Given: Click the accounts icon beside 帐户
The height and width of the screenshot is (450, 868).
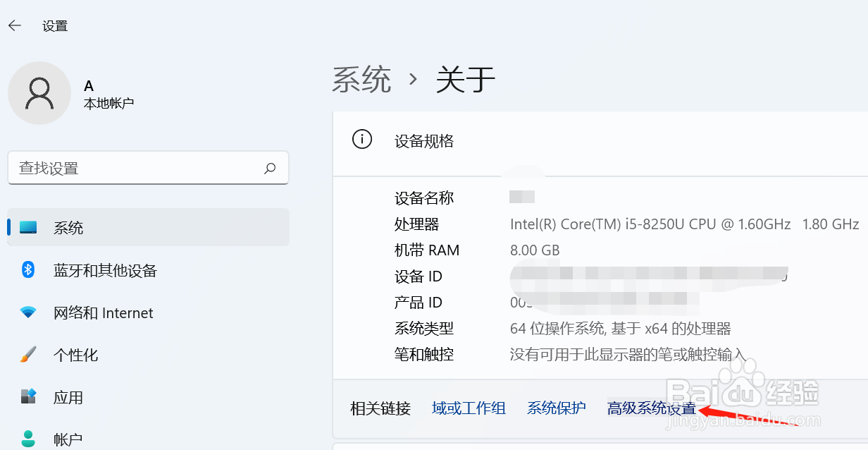Looking at the screenshot, I should point(28,437).
